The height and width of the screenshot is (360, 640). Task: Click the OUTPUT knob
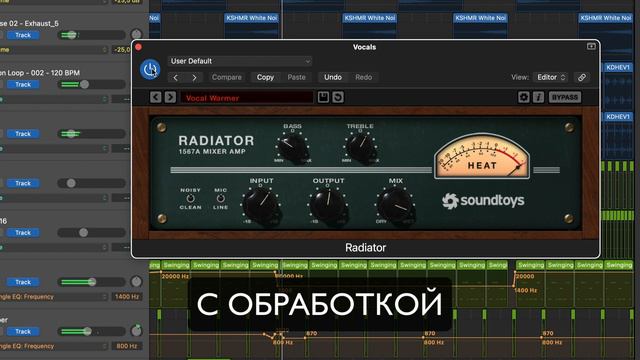(329, 204)
